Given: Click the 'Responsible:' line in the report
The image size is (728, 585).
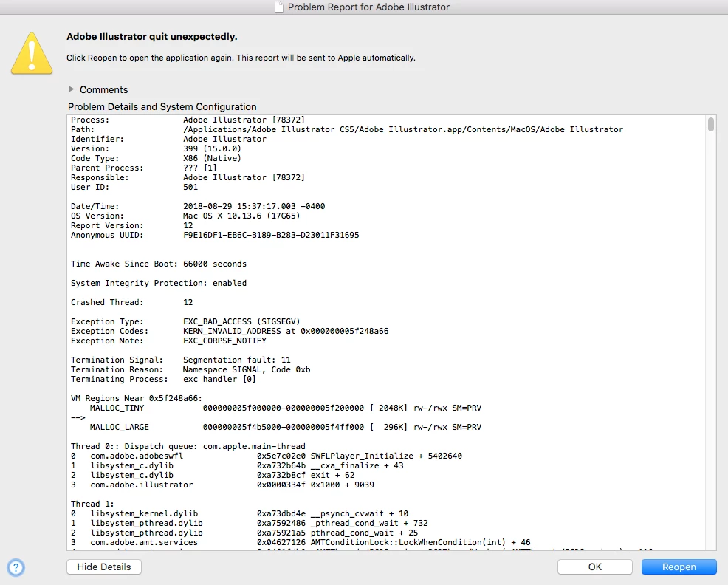Looking at the screenshot, I should click(x=188, y=177).
